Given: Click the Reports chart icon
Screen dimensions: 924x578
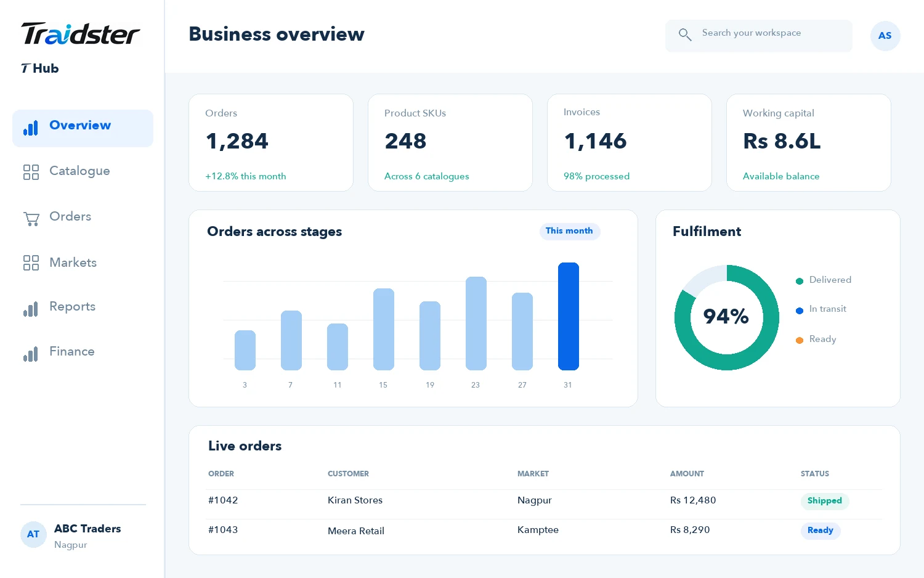Looking at the screenshot, I should [x=31, y=309].
